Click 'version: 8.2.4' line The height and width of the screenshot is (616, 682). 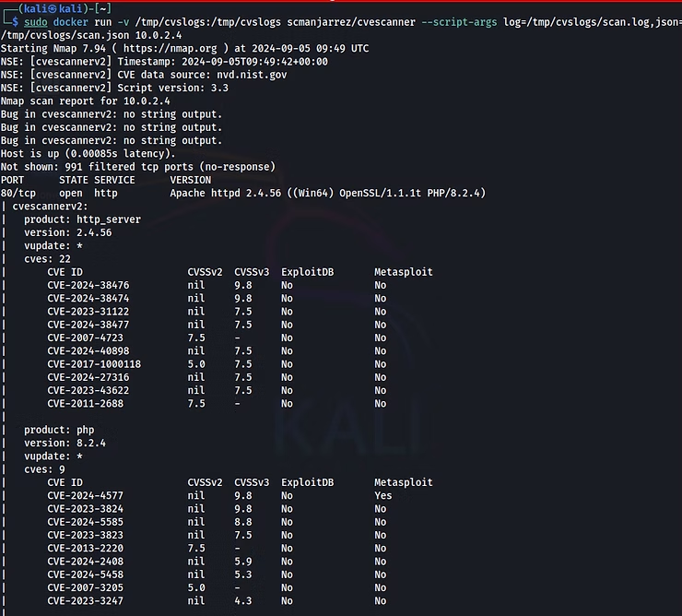[x=65, y=444]
